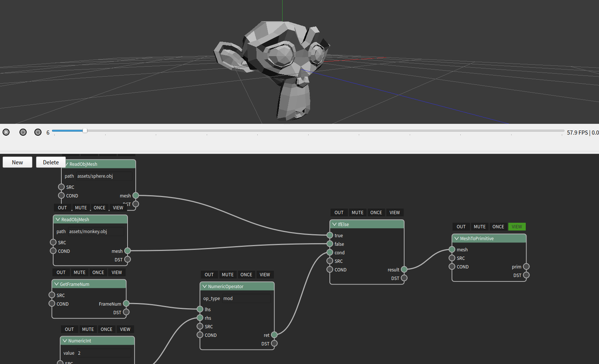Click the second round playback control icon

click(x=23, y=132)
